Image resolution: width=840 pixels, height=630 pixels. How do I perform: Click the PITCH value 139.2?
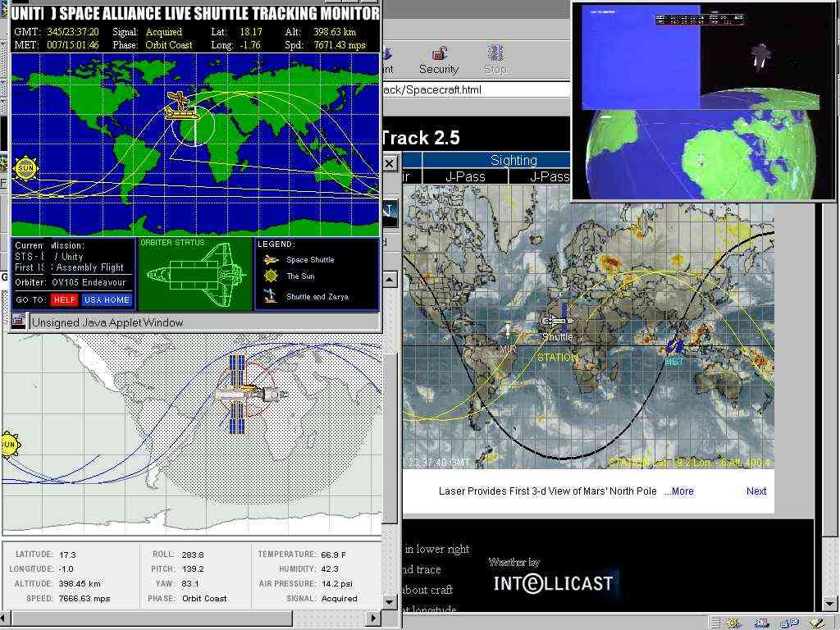[193, 569]
